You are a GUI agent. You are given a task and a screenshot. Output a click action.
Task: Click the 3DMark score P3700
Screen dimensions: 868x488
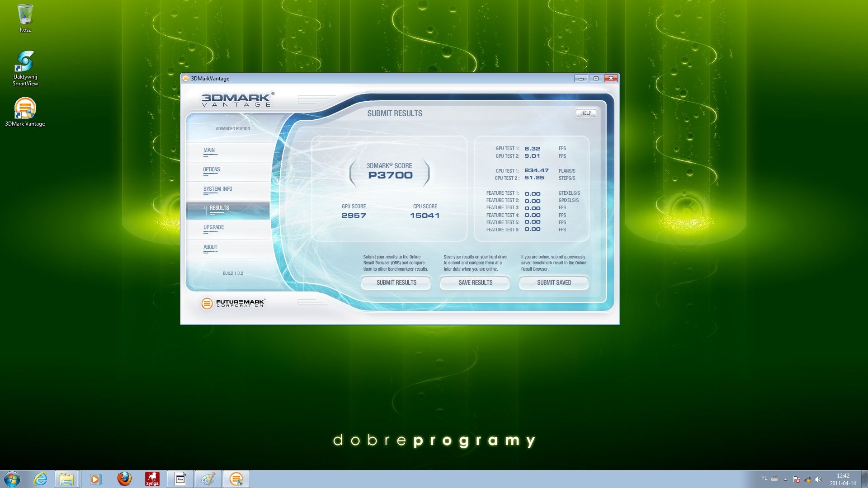pyautogui.click(x=390, y=175)
